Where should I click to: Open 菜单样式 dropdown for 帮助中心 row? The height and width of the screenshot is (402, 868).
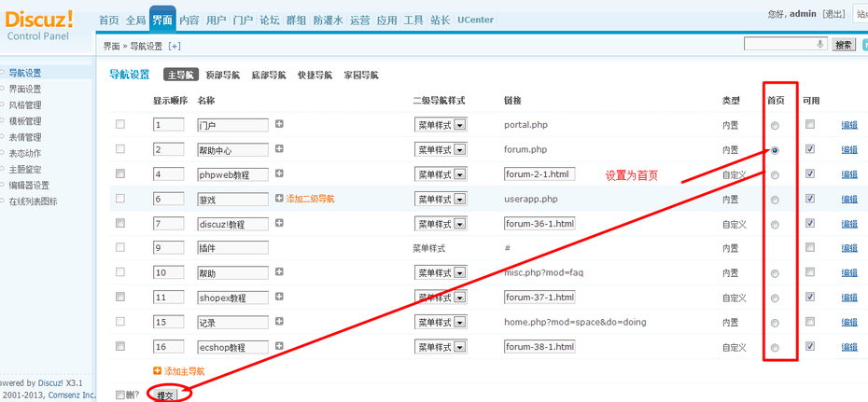pyautogui.click(x=441, y=149)
